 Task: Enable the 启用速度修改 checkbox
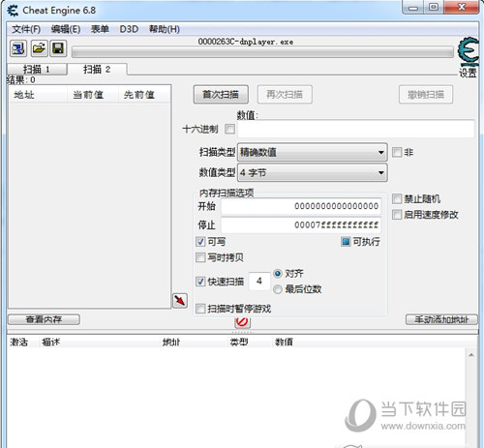pyautogui.click(x=397, y=215)
